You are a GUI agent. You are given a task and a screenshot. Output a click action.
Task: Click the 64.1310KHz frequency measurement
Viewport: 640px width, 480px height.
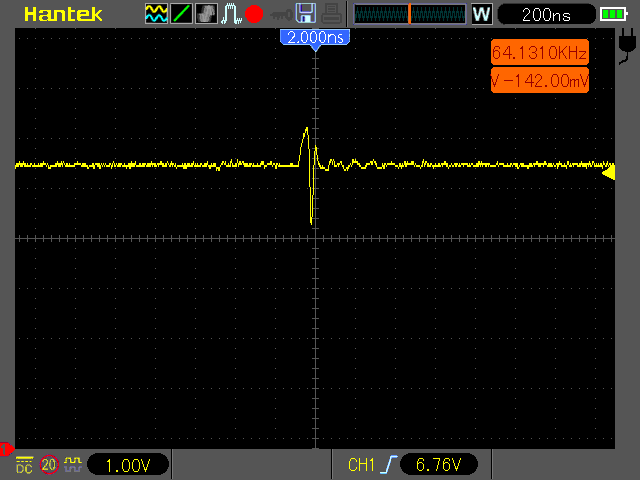click(x=540, y=52)
